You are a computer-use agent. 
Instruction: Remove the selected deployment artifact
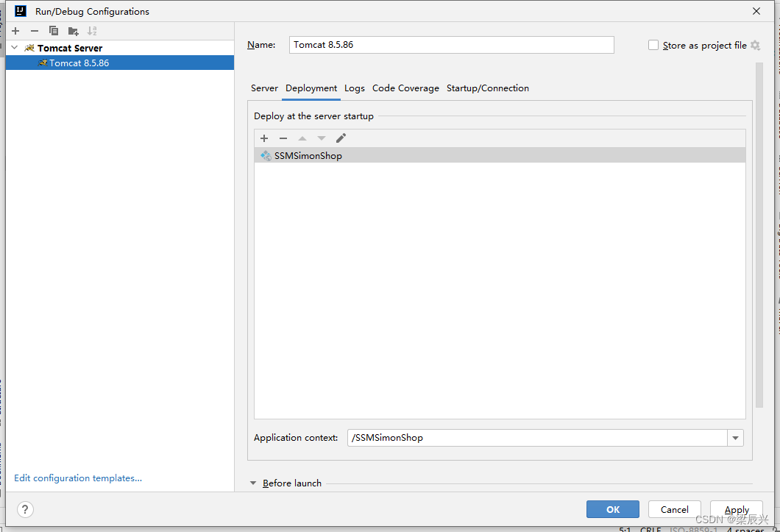point(283,138)
